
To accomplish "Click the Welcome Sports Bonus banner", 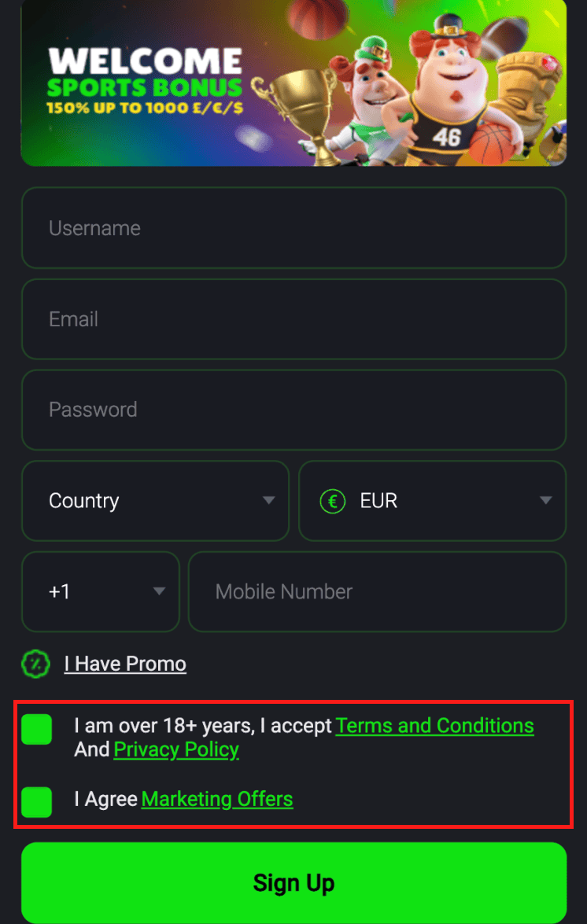I will 293,83.
